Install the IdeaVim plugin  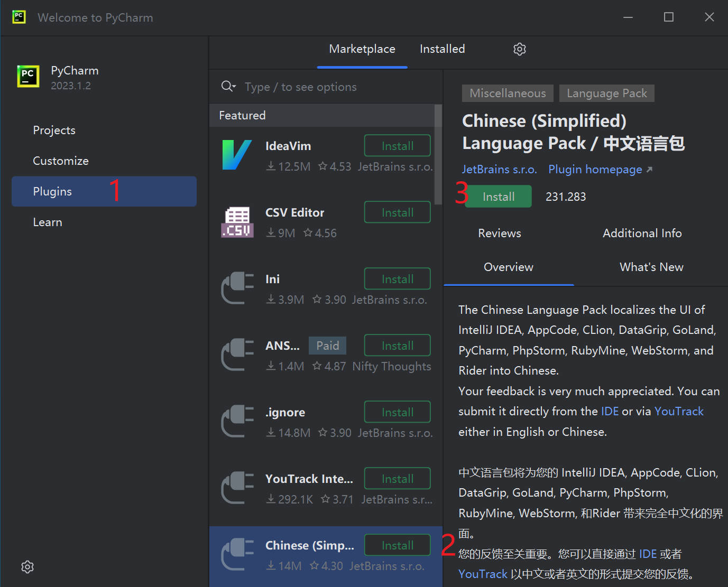398,146
